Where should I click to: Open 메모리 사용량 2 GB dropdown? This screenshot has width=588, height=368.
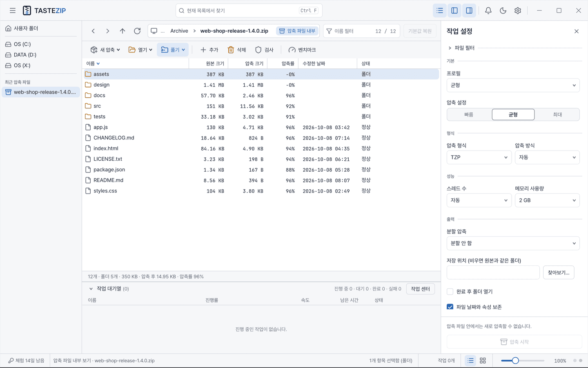point(548,200)
